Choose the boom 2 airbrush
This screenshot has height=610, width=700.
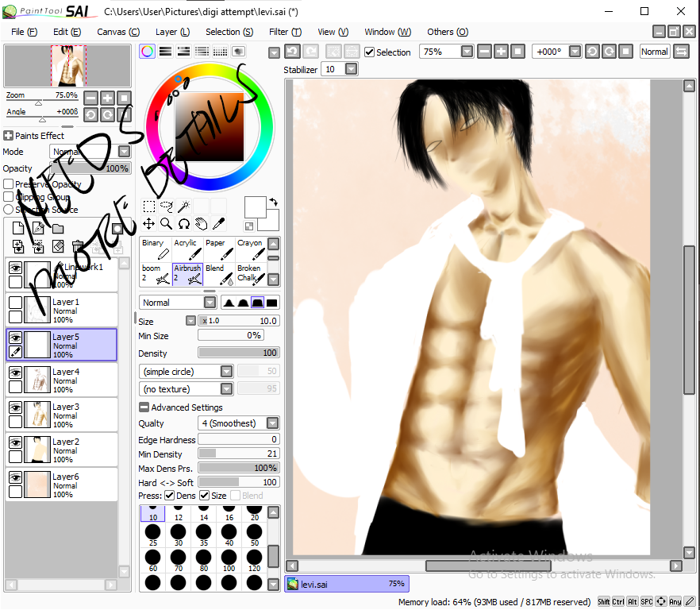coord(156,274)
